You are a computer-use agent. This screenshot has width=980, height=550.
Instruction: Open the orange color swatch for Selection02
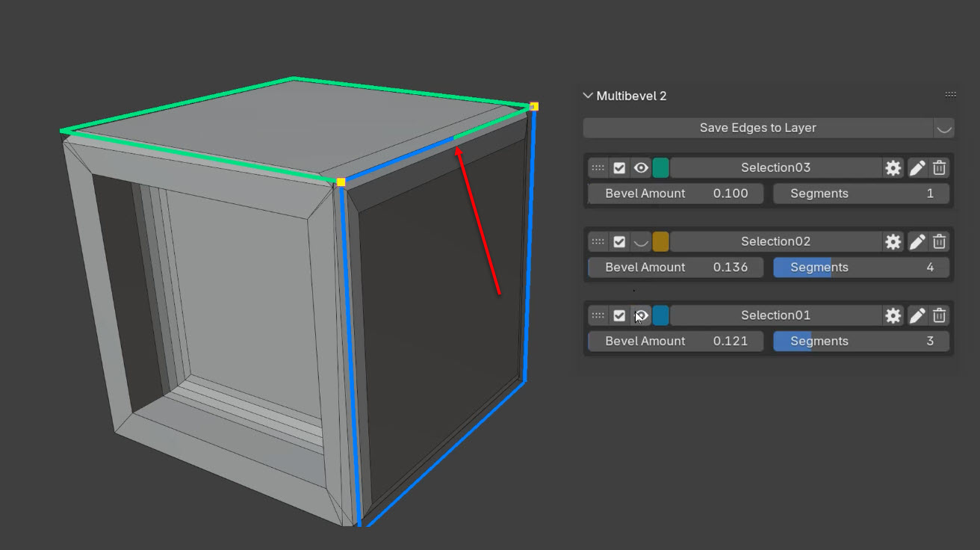pyautogui.click(x=660, y=241)
